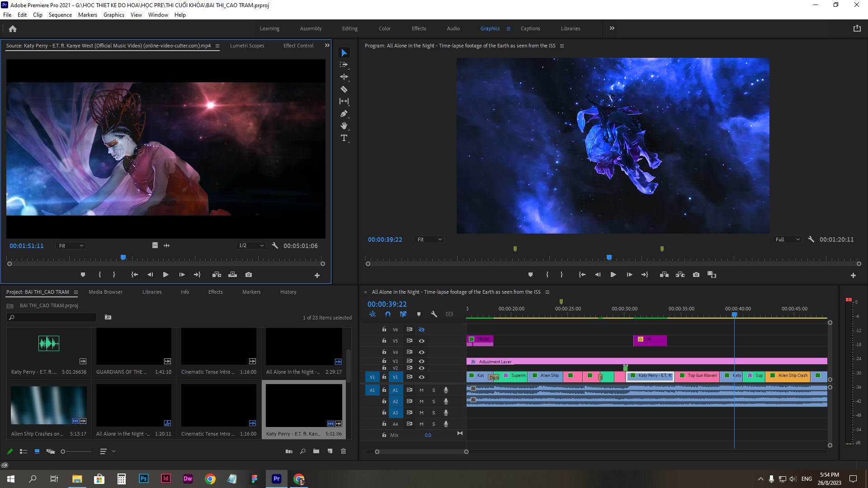Toggle snap in timeline

point(388,314)
